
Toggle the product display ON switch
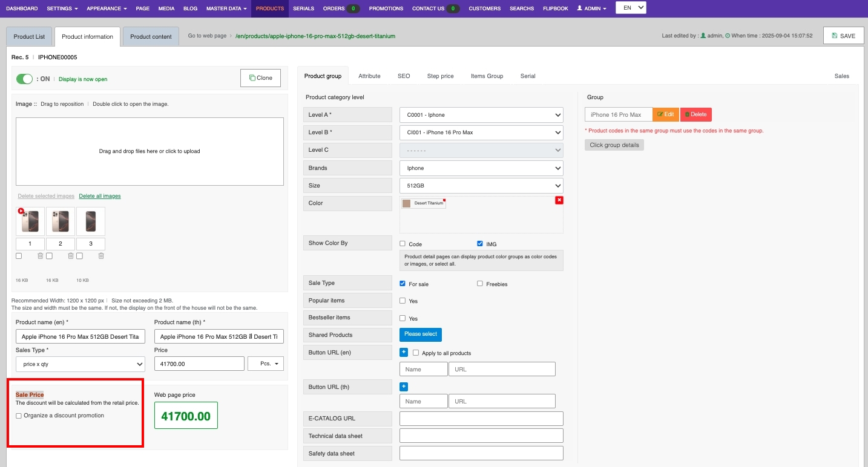pyautogui.click(x=24, y=79)
